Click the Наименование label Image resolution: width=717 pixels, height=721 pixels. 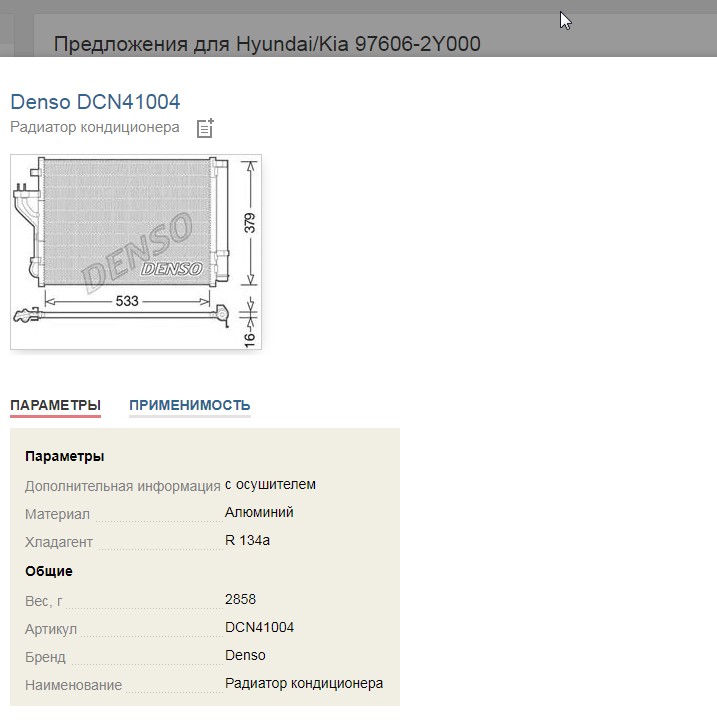73,685
